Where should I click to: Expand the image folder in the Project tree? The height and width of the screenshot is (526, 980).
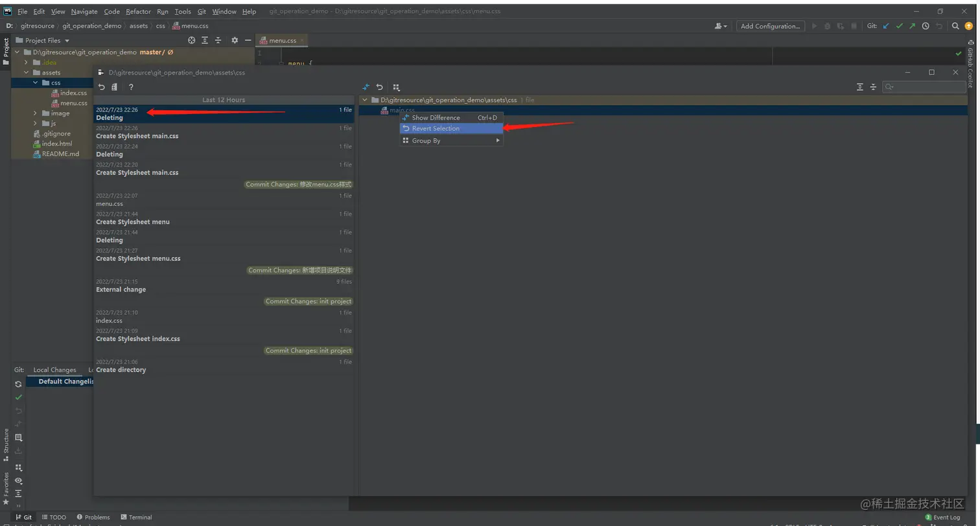[x=35, y=113]
